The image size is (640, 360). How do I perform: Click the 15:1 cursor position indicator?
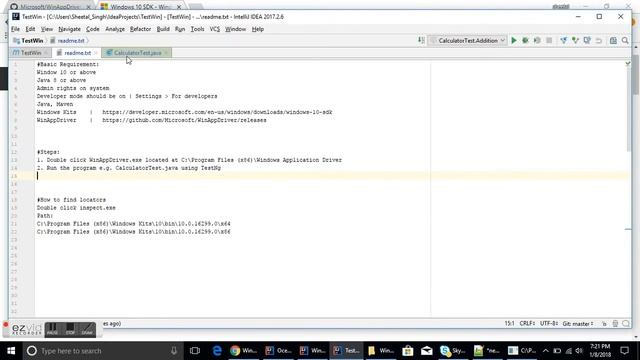tap(509, 323)
